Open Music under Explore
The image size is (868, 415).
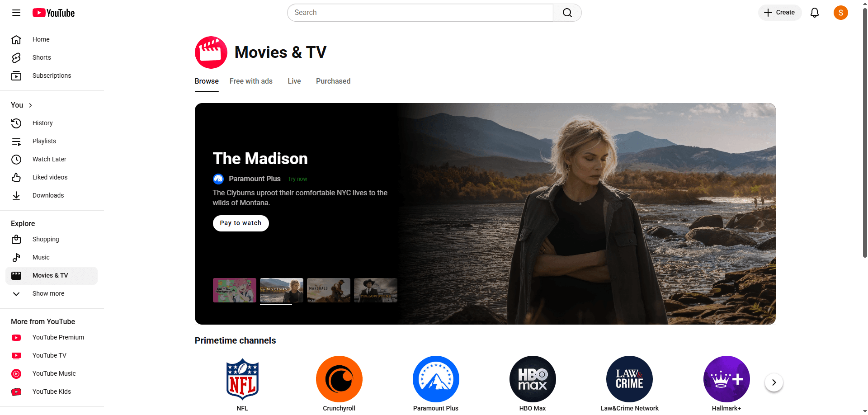(x=52, y=257)
